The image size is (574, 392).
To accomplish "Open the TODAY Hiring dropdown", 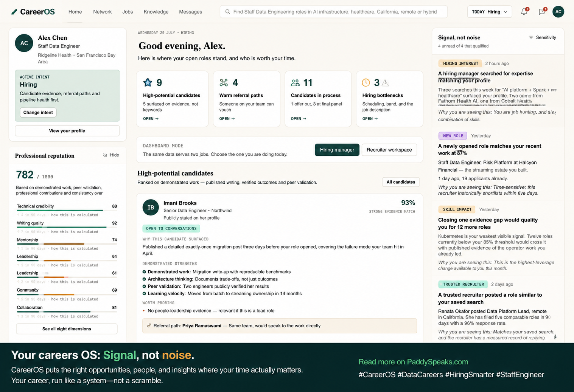I will (x=489, y=12).
